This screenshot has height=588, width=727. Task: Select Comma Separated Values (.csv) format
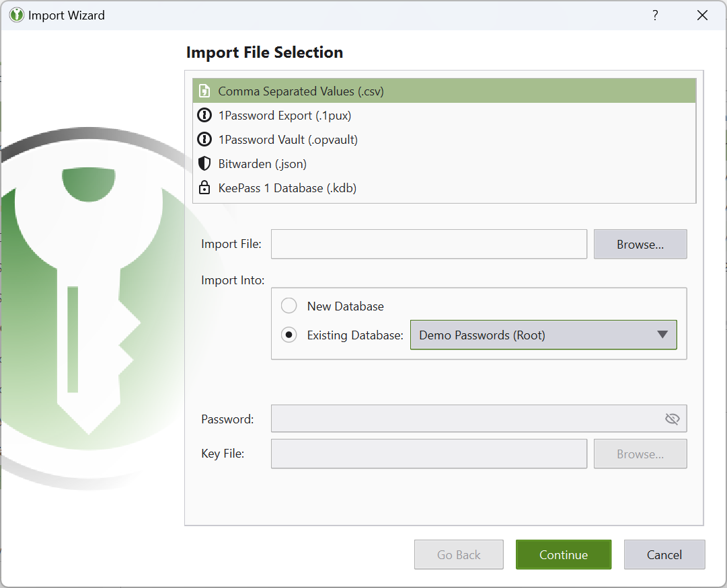444,91
